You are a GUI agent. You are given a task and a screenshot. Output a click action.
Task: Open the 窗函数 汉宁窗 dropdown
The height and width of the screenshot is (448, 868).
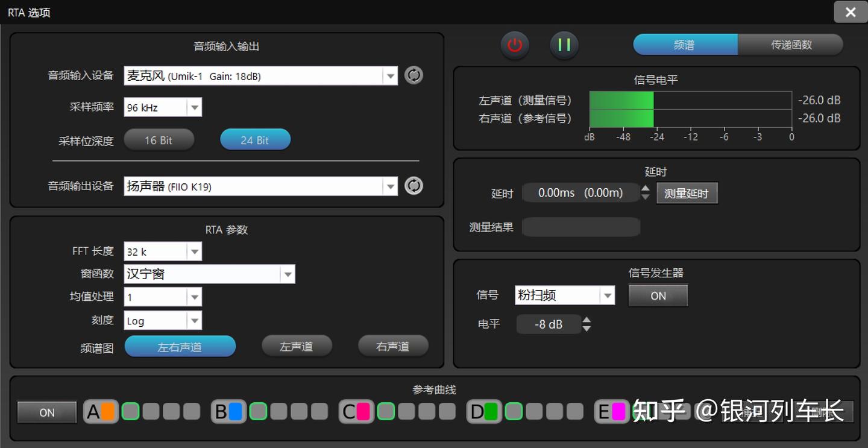pyautogui.click(x=288, y=274)
